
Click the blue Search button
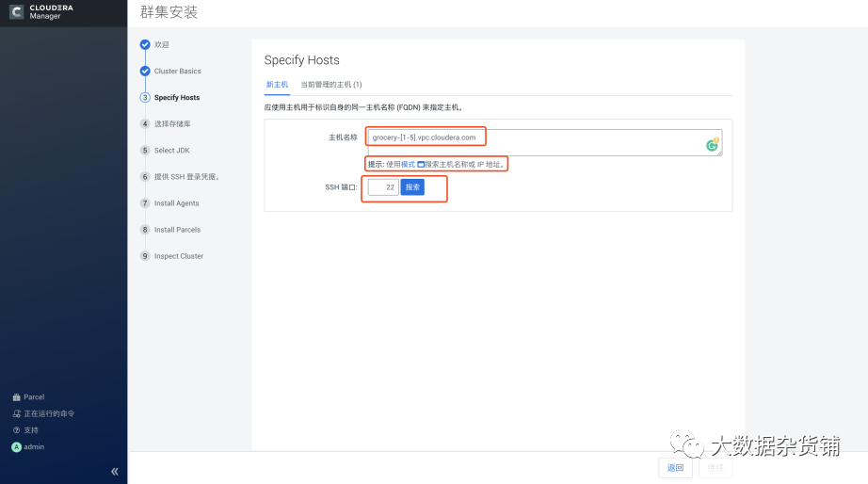(412, 187)
